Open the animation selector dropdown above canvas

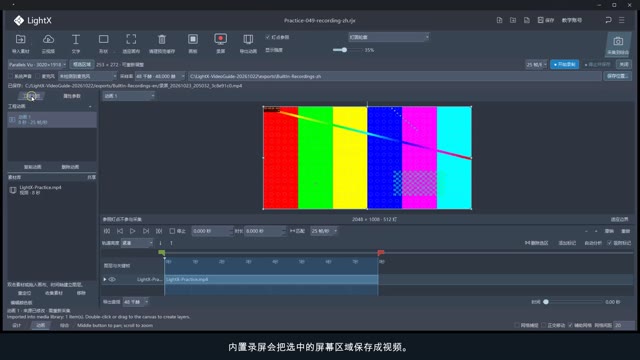click(x=129, y=96)
